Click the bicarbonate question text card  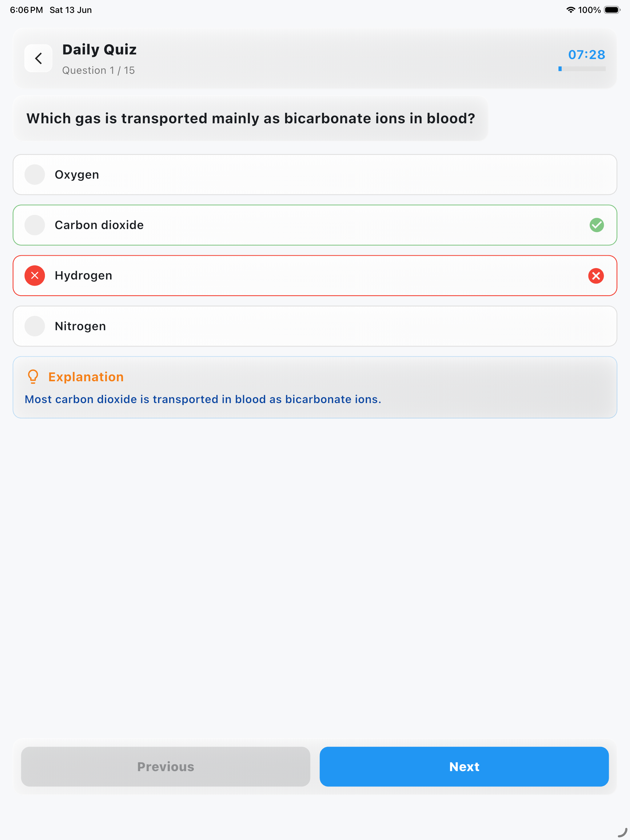[x=250, y=118]
